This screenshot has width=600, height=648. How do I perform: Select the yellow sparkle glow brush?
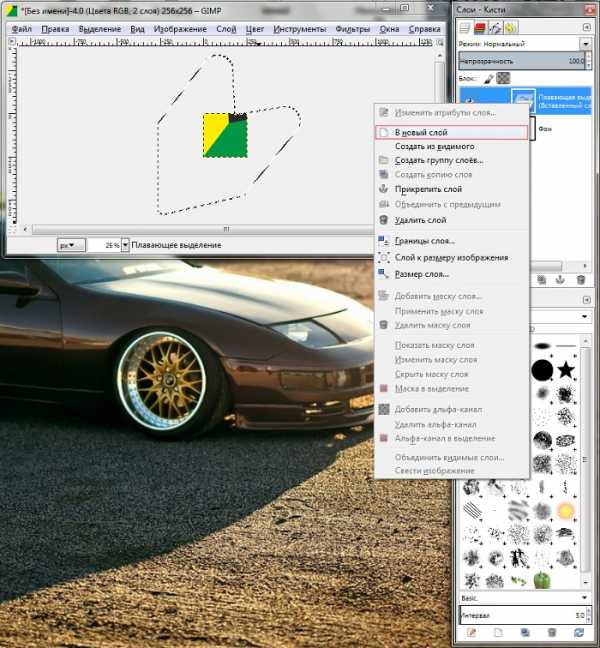pyautogui.click(x=565, y=511)
